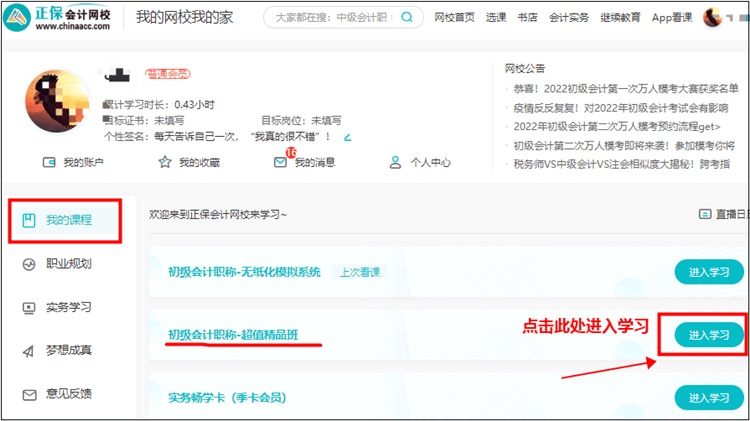The width and height of the screenshot is (750, 421).
Task: Click 进入学习 for 无纸化模拟系统 course
Action: (x=709, y=272)
